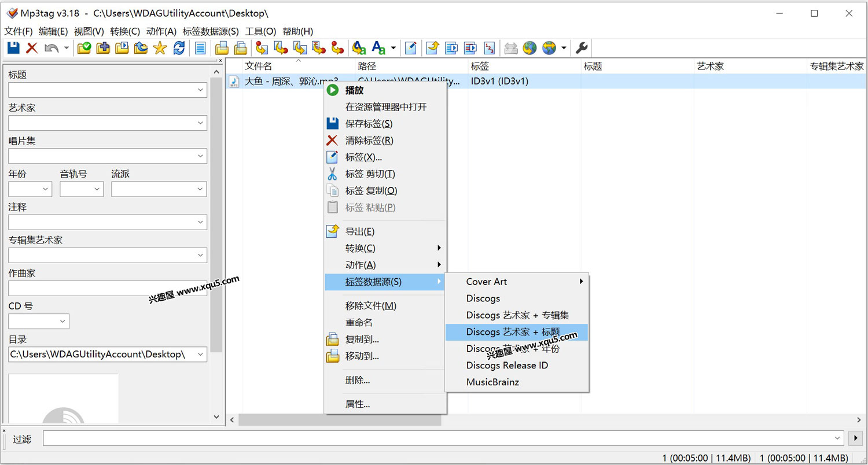Click the Undo arrow toolbar icon
This screenshot has width=868, height=465.
tap(52, 48)
